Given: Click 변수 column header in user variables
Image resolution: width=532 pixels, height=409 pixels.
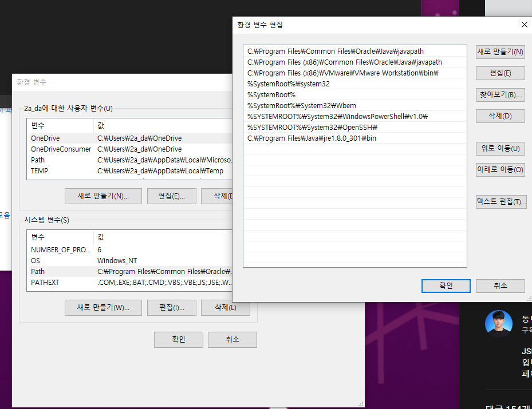Looking at the screenshot, I should point(60,126).
